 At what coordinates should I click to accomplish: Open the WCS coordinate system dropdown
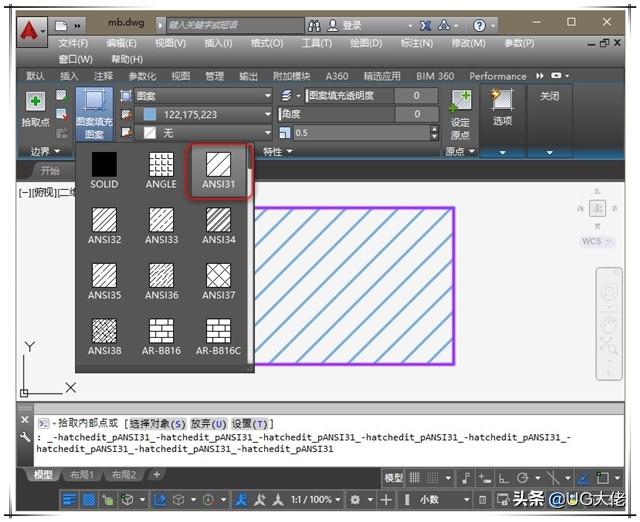point(597,241)
